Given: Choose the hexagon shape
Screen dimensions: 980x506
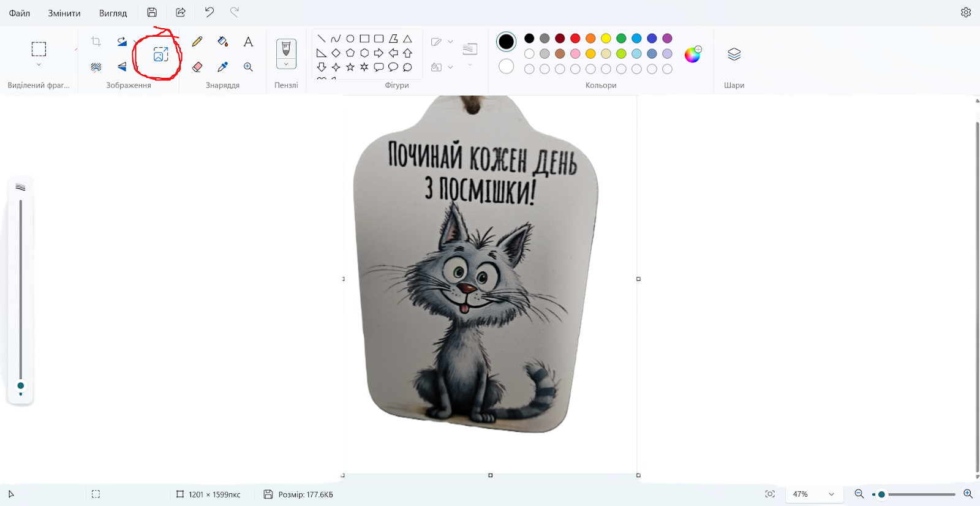Looking at the screenshot, I should 364,53.
